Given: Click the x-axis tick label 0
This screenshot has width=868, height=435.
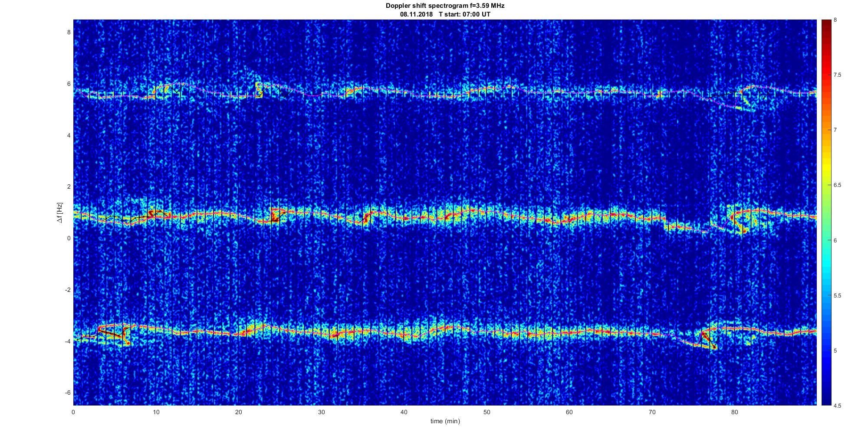Looking at the screenshot, I should click(73, 412).
